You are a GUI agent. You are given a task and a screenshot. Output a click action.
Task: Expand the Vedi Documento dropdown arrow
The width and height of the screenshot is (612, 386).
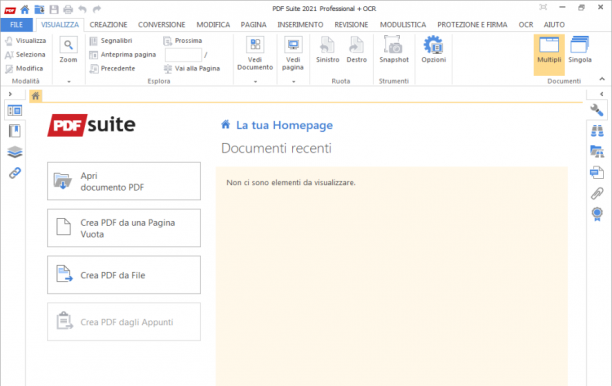click(x=255, y=82)
